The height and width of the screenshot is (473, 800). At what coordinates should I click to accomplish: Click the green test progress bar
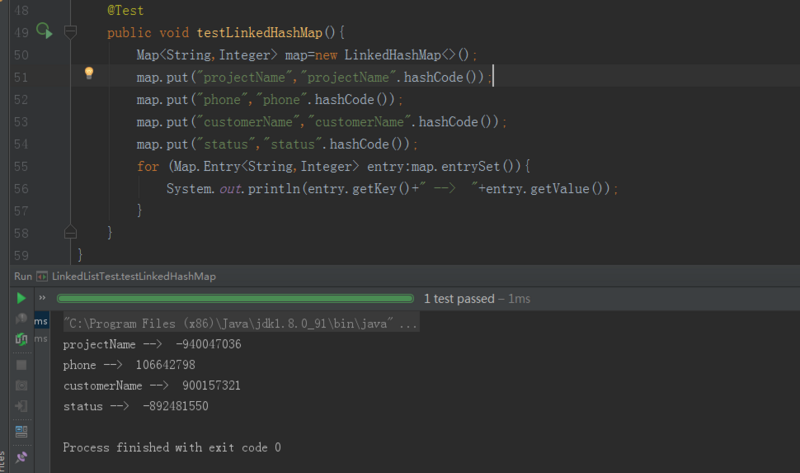pos(235,298)
